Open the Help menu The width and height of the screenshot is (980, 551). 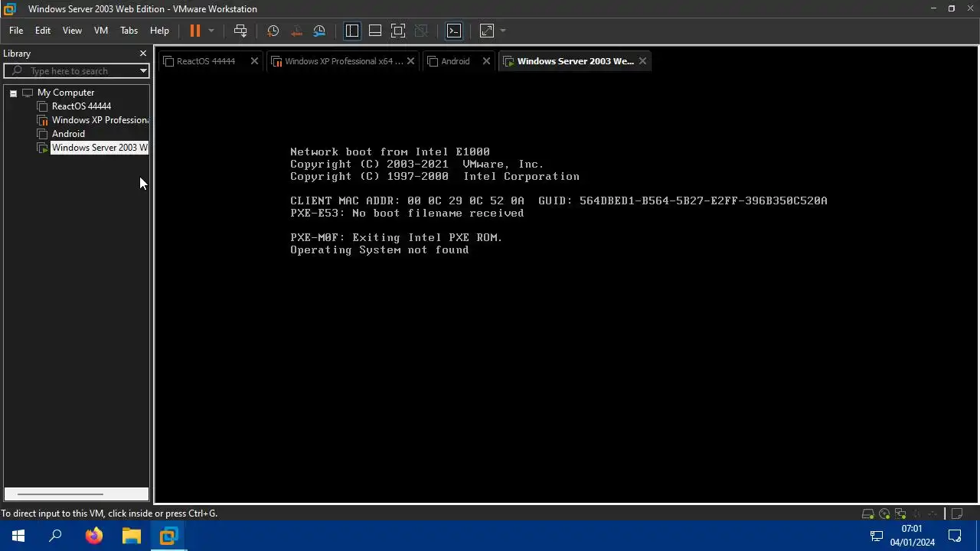pos(159,31)
